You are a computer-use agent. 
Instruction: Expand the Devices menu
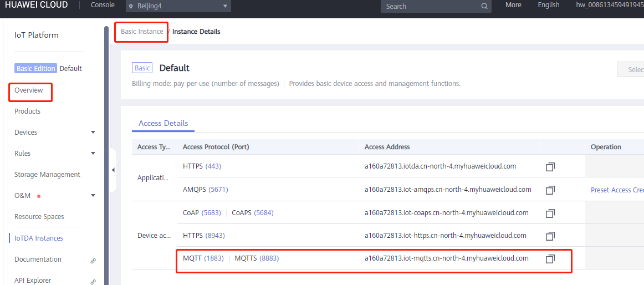point(93,133)
